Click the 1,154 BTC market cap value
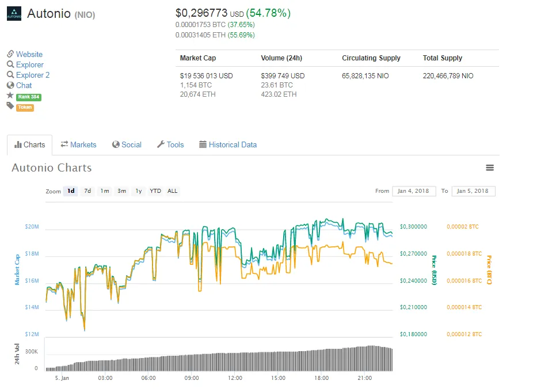The height and width of the screenshot is (392, 541). 196,85
